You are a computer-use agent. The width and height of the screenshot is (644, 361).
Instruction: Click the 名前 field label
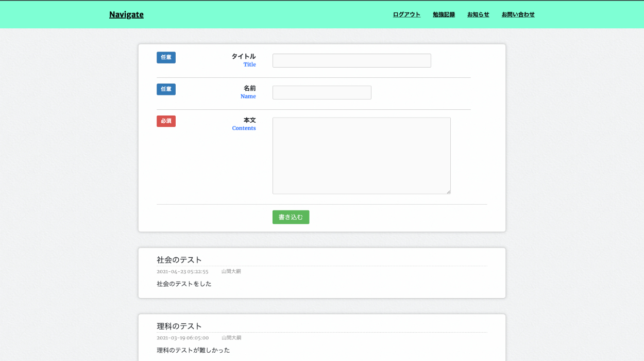tap(249, 89)
